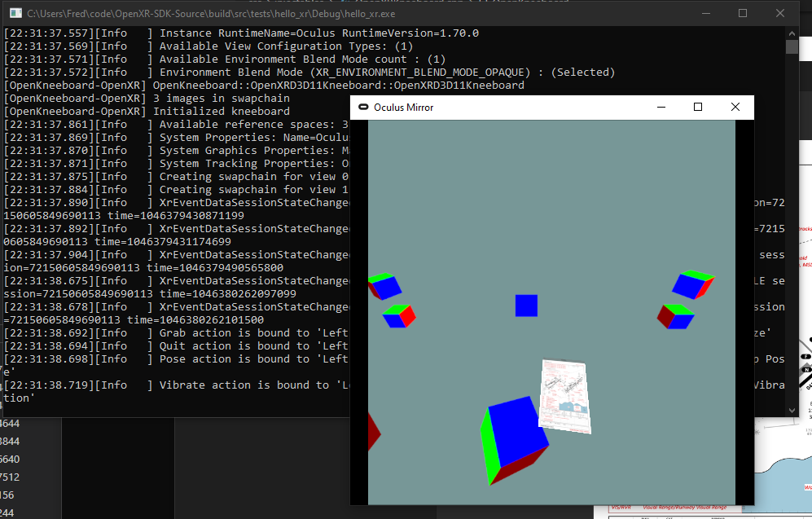Image resolution: width=812 pixels, height=519 pixels.
Task: Click the console scrollbar down arrow
Action: 791,411
